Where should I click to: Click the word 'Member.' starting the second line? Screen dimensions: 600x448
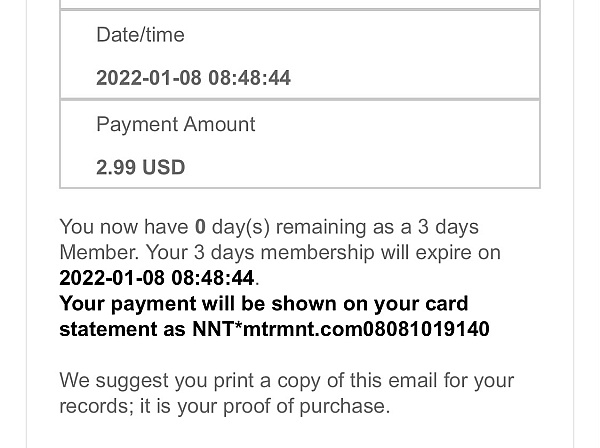pyautogui.click(x=99, y=253)
